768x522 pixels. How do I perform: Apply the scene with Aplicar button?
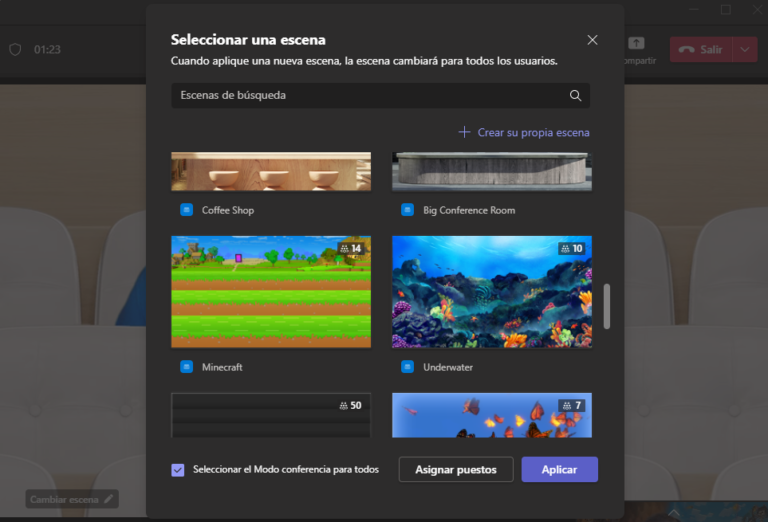[559, 470]
